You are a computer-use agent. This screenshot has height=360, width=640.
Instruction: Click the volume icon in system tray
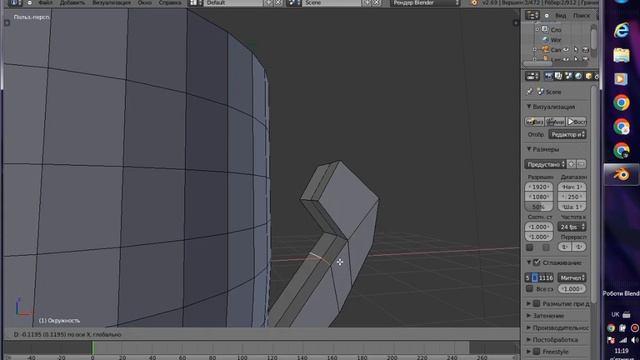(x=634, y=340)
